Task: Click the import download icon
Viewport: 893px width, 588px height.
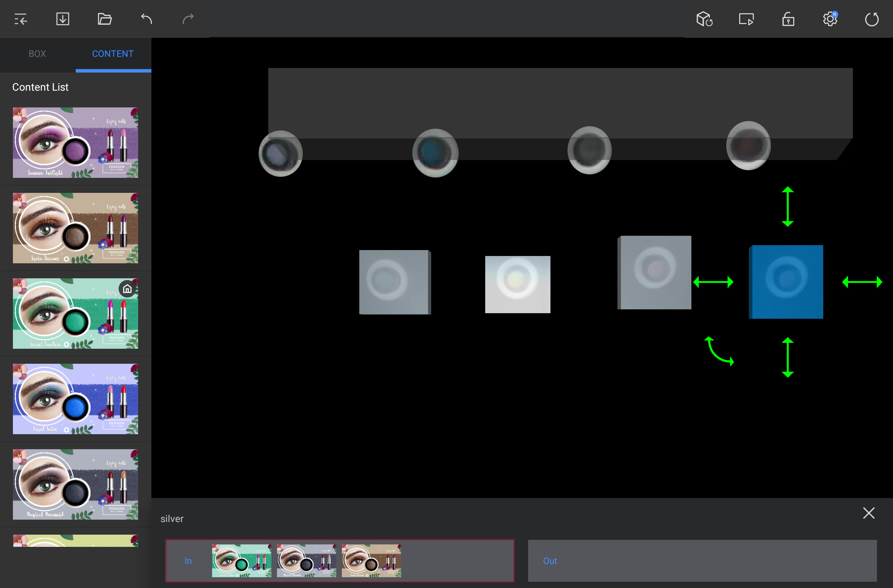Action: click(x=63, y=19)
